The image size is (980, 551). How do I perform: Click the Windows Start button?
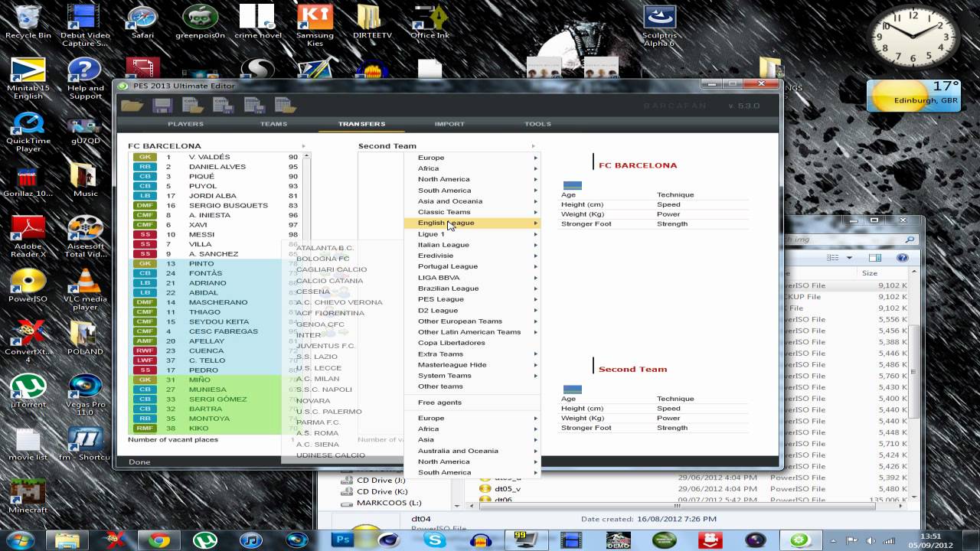[20, 540]
